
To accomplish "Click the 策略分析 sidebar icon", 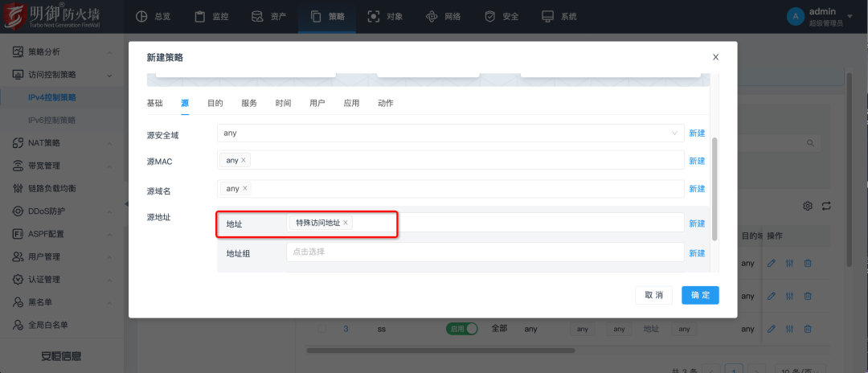I will (x=18, y=52).
